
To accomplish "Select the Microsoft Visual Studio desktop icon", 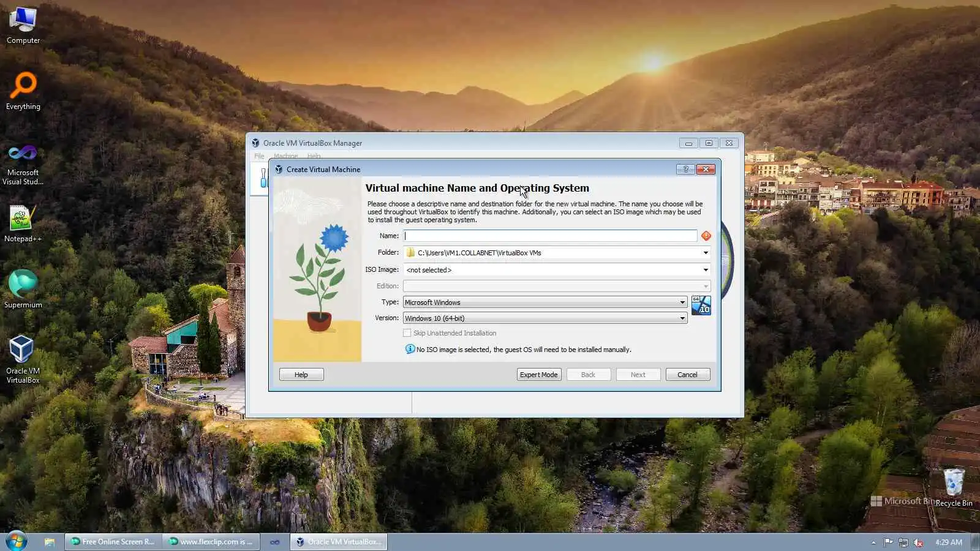I will (x=23, y=164).
